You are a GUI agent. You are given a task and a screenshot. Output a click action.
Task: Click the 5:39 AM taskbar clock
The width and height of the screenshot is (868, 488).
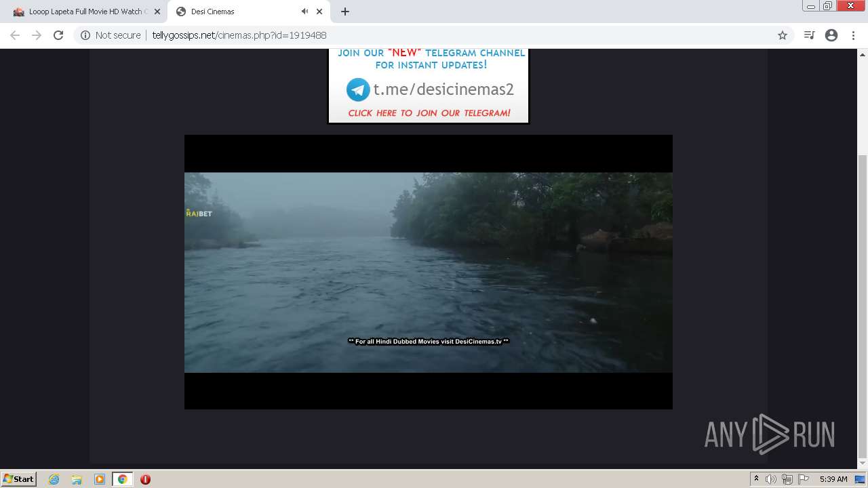click(x=833, y=479)
